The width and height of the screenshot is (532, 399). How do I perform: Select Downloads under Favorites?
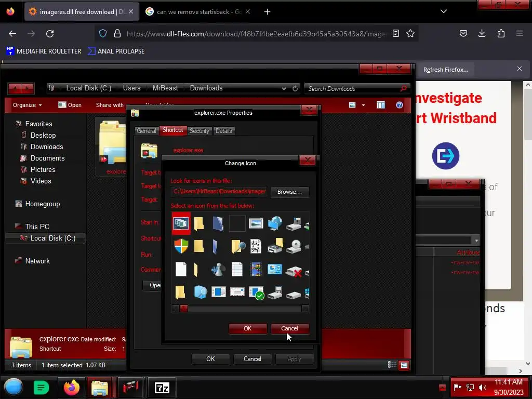tap(46, 147)
